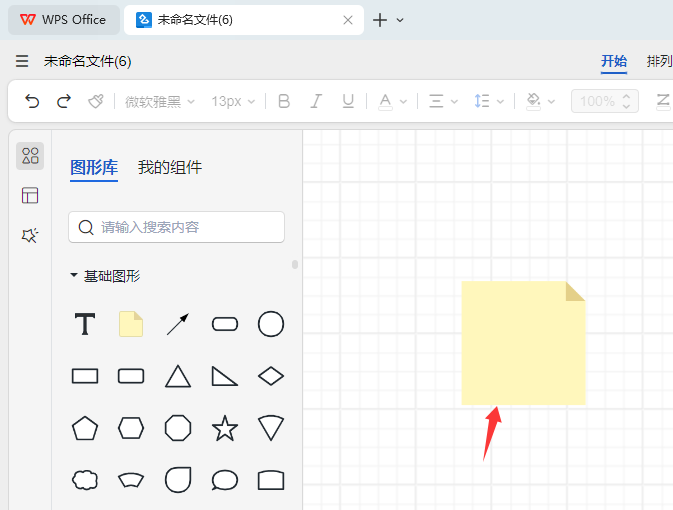The height and width of the screenshot is (510, 673).
Task: Select the yellow note on canvas
Action: point(523,343)
